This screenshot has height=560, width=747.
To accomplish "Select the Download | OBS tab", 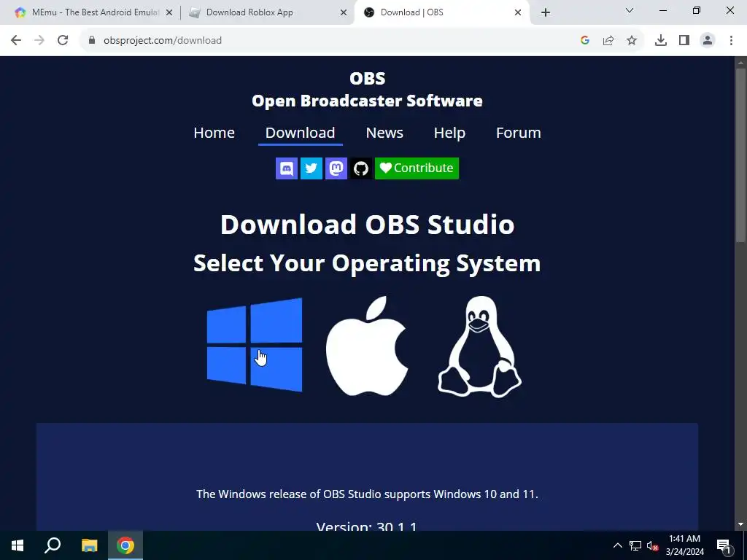I will pos(441,12).
